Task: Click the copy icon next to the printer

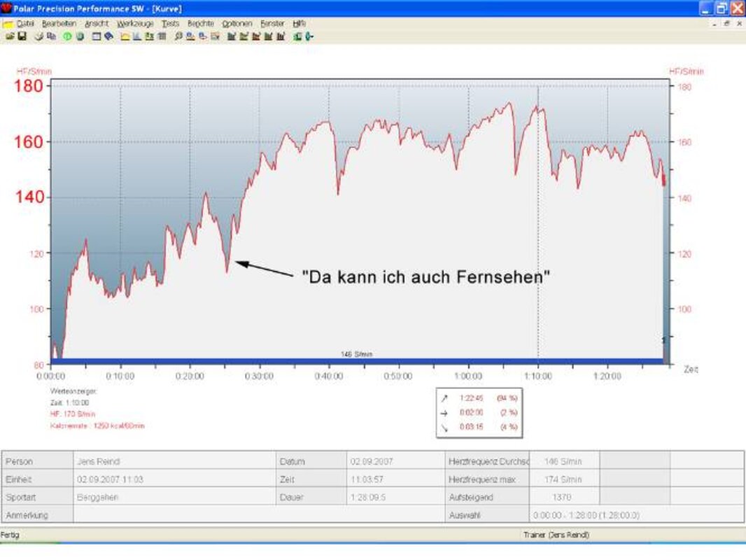Action: (51, 36)
